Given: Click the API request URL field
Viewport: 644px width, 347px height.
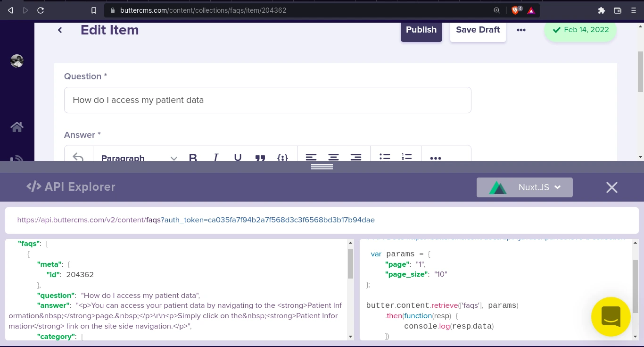Looking at the screenshot, I should tap(322, 220).
